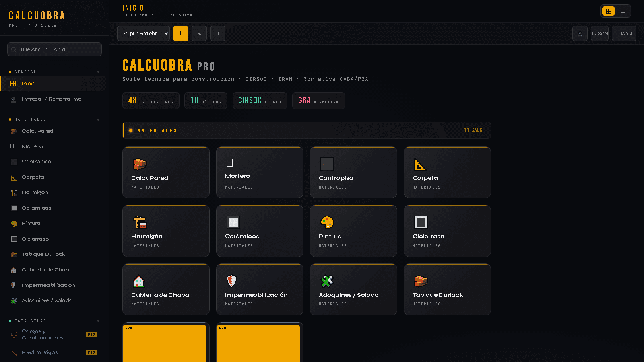Switch to grid view layout

click(609, 11)
